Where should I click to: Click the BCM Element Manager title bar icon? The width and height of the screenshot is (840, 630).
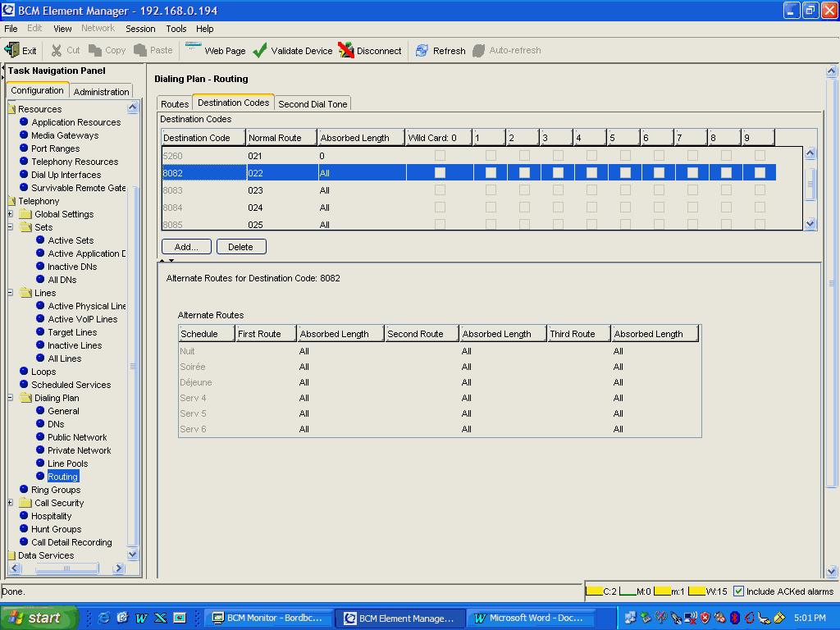[x=8, y=10]
